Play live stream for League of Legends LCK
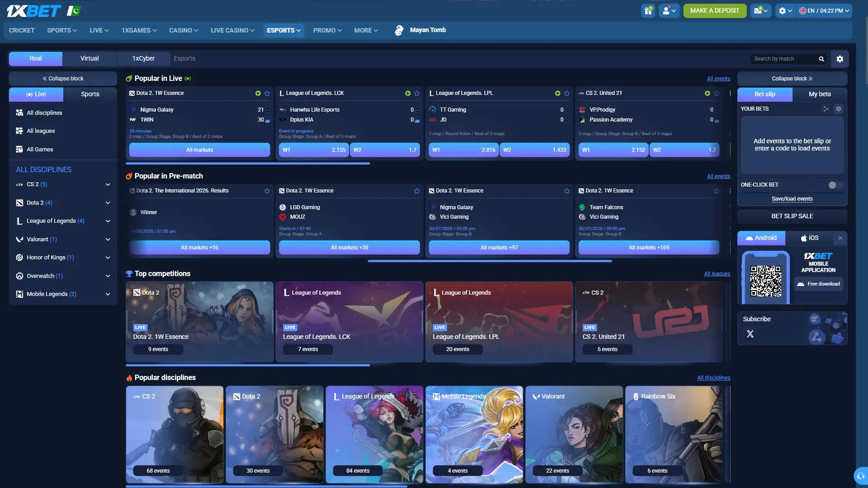Screen dimensions: 868x488 pos(408,94)
